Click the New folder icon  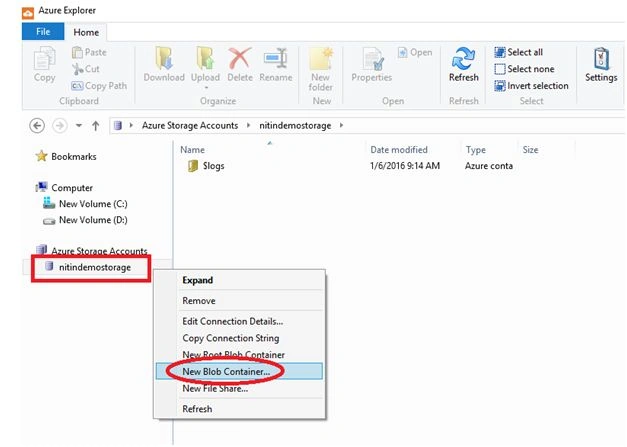[x=321, y=59]
